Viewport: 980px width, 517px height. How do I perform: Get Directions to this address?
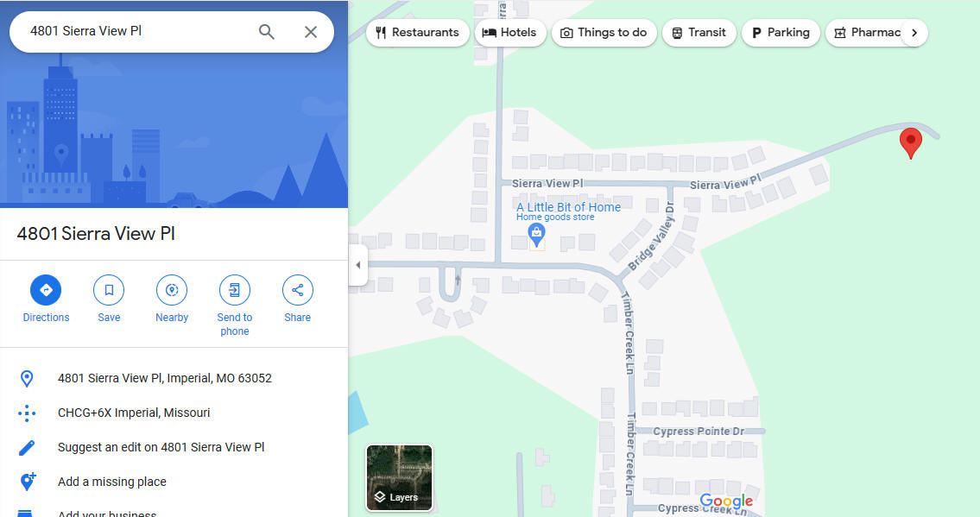[x=47, y=299]
